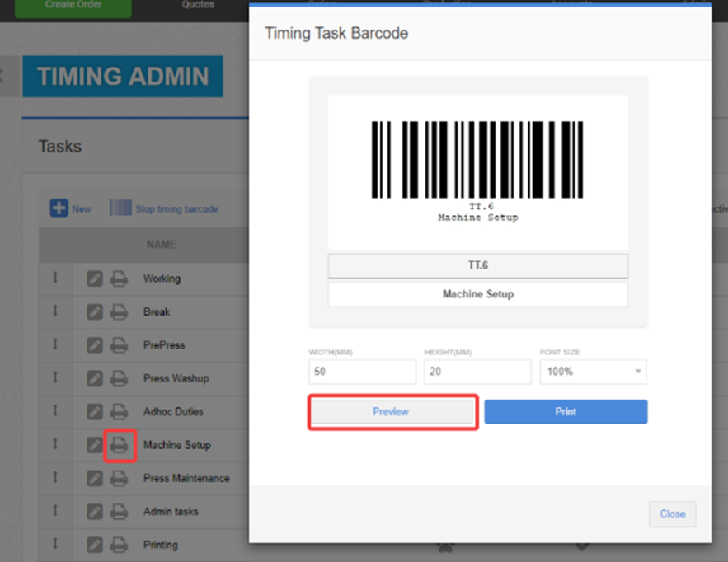The image size is (728, 562).
Task: Click the blue Print button
Action: click(x=566, y=412)
